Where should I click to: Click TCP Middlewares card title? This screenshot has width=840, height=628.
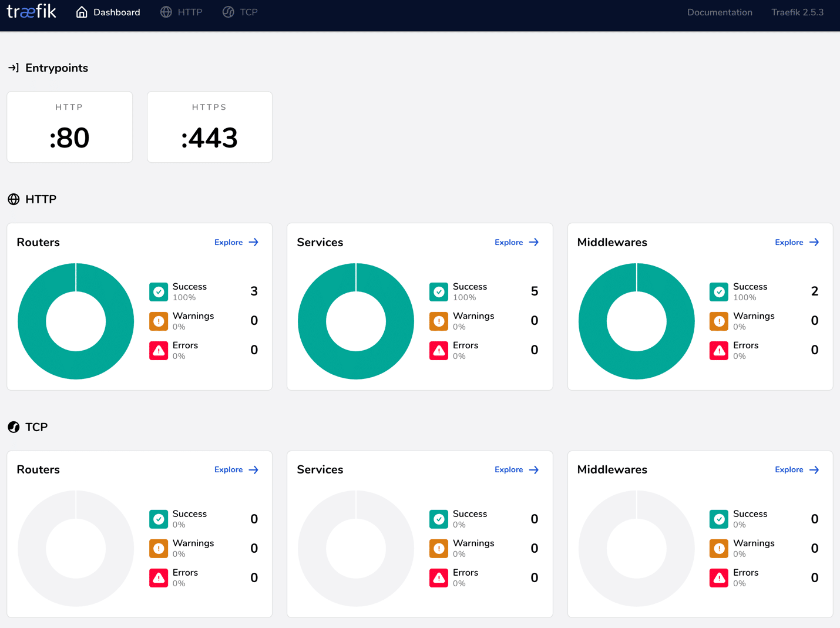pyautogui.click(x=612, y=469)
